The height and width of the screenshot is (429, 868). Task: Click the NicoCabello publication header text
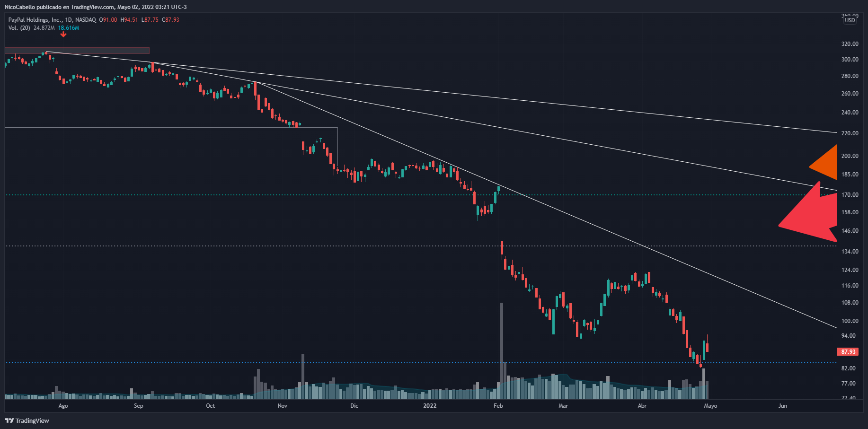click(x=96, y=7)
